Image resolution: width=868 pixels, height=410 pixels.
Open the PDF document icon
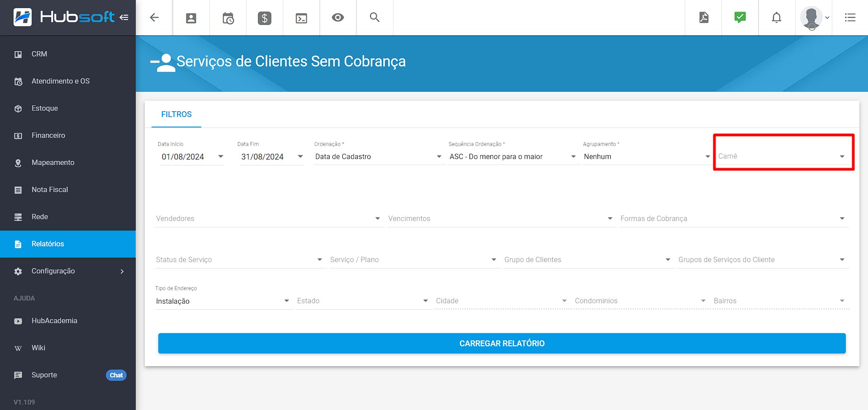click(x=704, y=18)
